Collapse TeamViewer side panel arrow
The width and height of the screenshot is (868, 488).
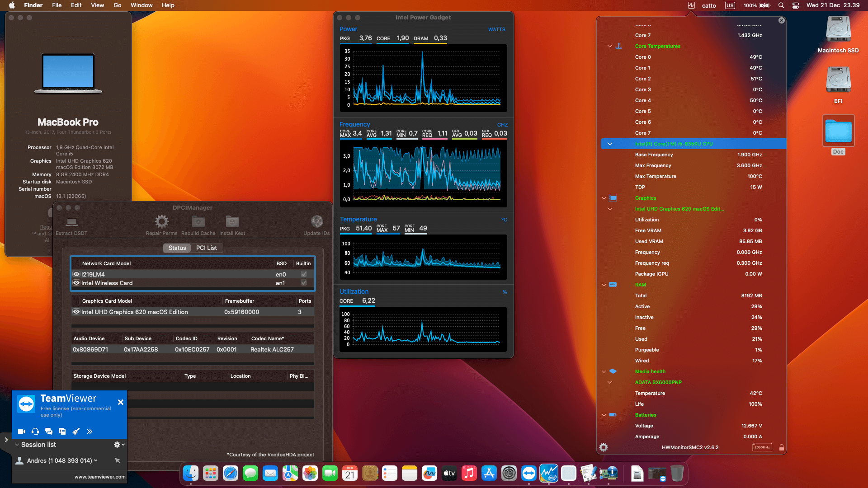pos(6,439)
